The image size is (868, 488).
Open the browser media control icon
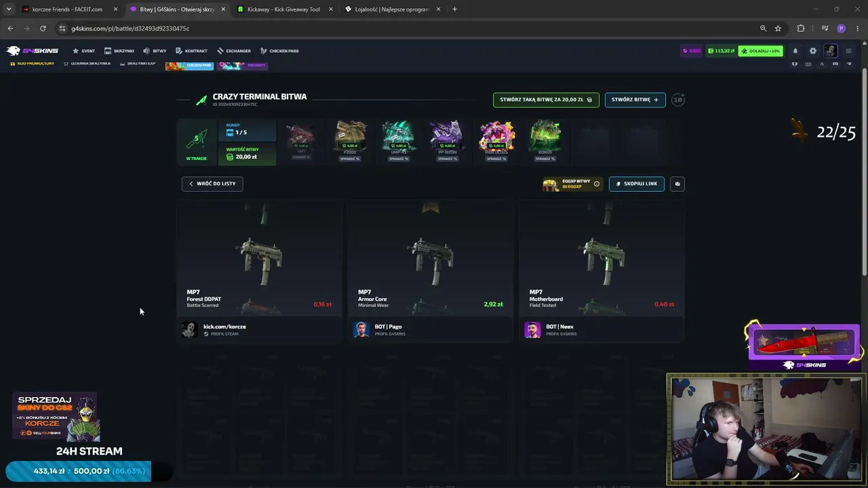pos(825,28)
